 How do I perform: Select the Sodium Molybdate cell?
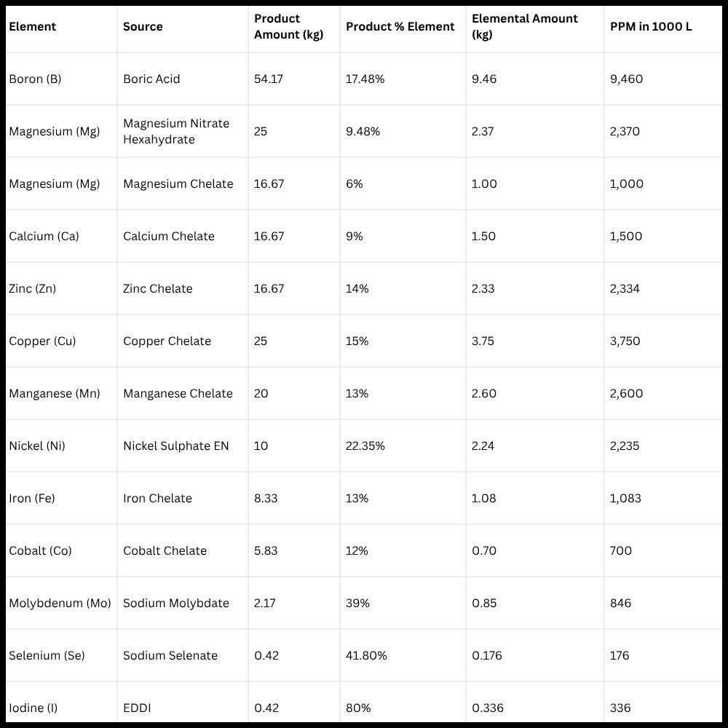click(175, 604)
